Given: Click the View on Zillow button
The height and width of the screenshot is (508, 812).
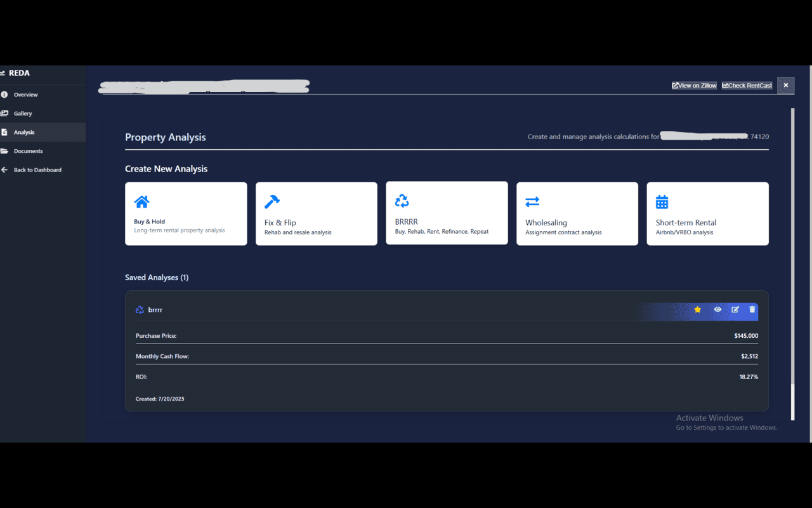Looking at the screenshot, I should [694, 86].
